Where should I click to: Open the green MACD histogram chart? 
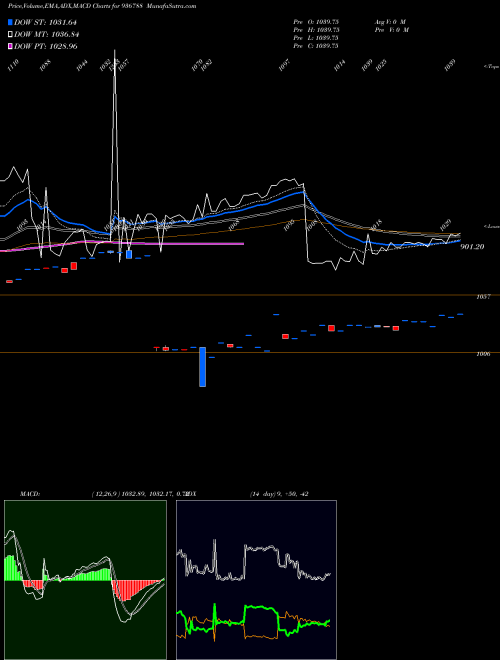85,580
